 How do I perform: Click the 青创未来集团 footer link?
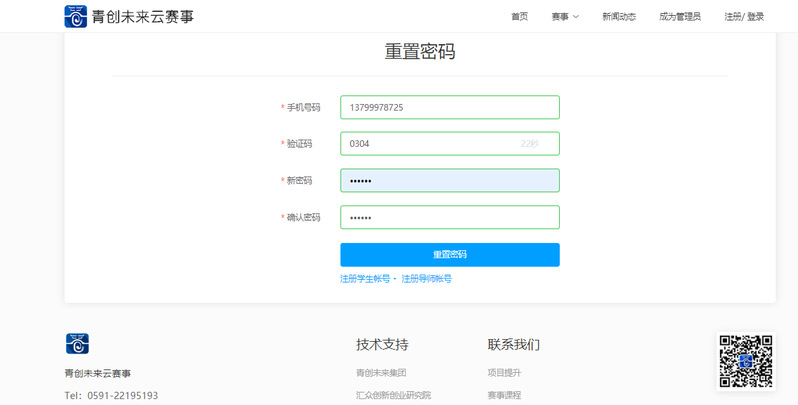click(381, 373)
